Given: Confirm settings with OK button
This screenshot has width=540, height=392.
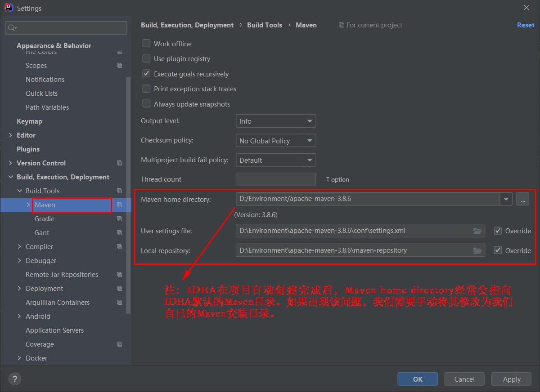Looking at the screenshot, I should tap(418, 379).
